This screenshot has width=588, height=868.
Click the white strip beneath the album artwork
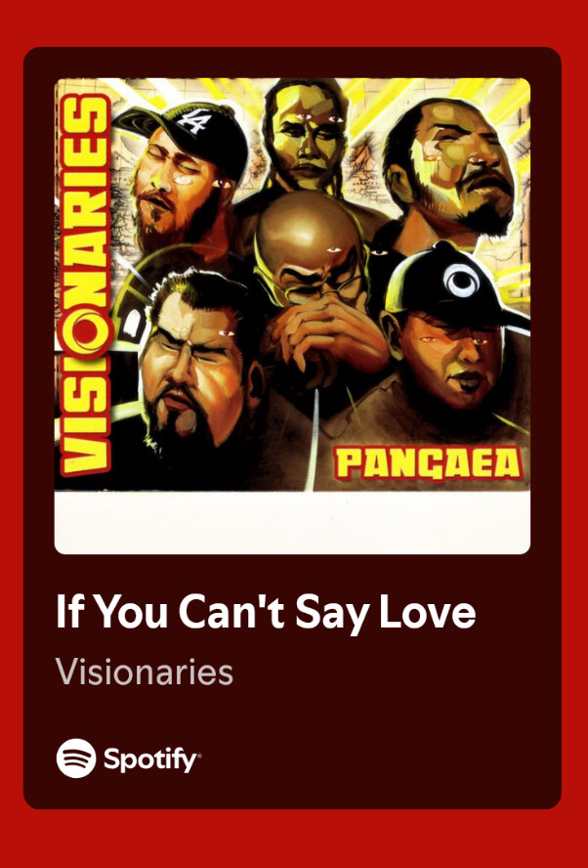(292, 522)
